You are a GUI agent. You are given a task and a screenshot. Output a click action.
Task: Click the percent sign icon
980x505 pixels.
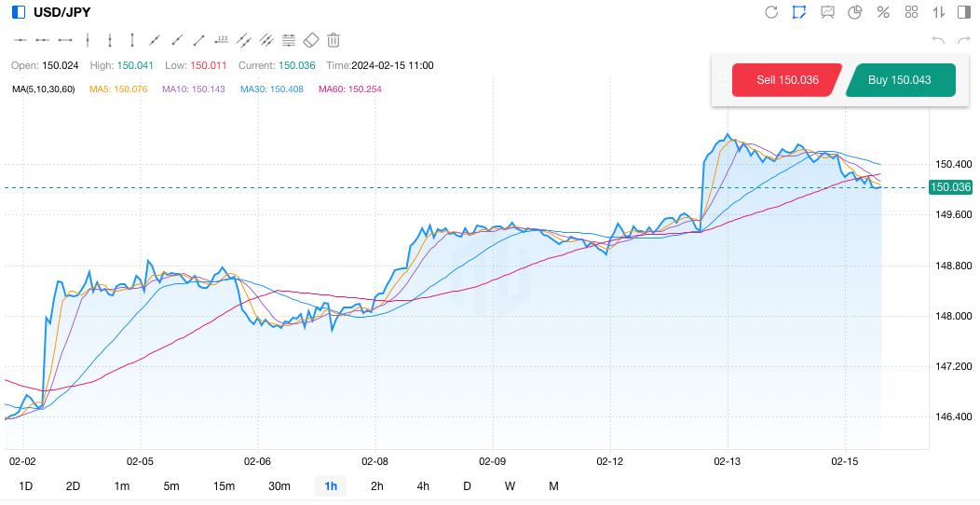pyautogui.click(x=883, y=12)
